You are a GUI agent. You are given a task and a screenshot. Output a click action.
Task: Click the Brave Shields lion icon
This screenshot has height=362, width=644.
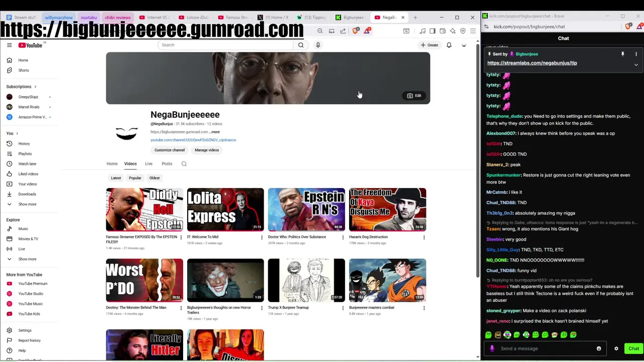(356, 31)
